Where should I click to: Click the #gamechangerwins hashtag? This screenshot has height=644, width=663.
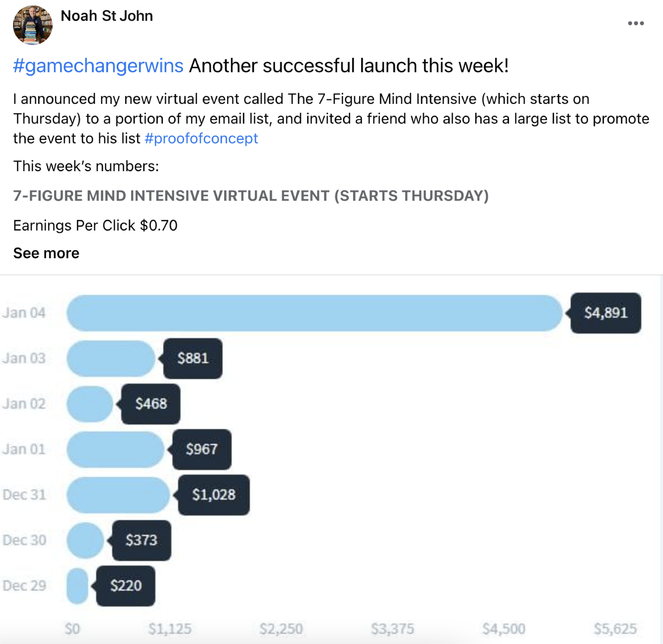(98, 66)
